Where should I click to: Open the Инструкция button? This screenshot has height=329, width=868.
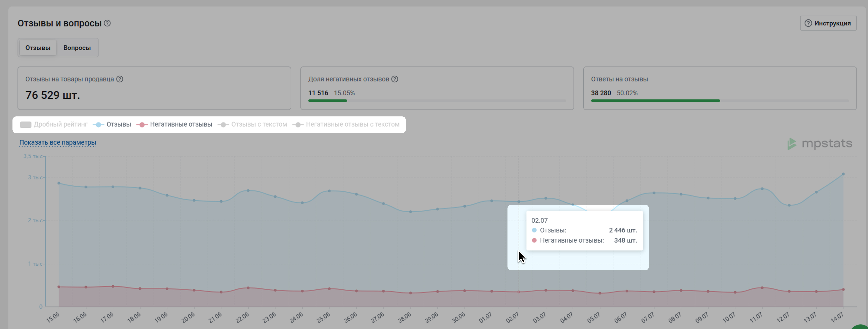tap(828, 23)
